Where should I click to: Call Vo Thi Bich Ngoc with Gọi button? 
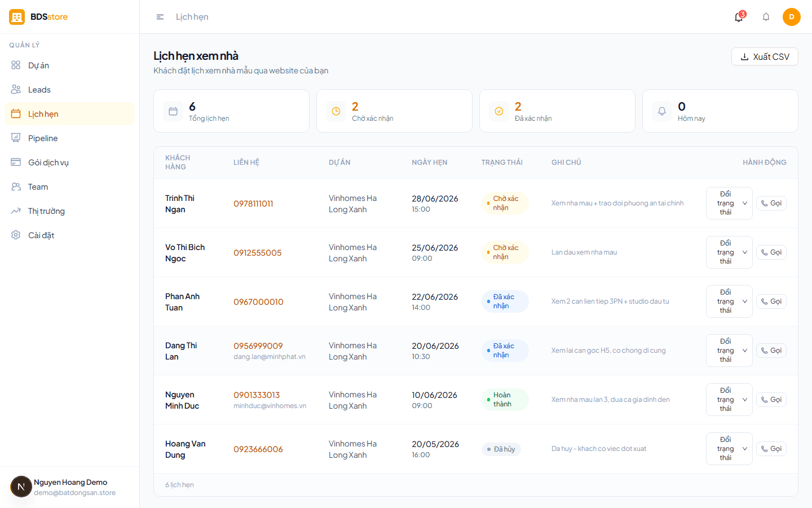(771, 252)
